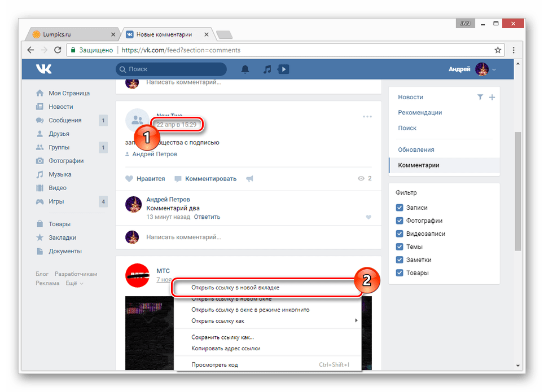Click the video play icon in header
Viewport: 544px width, 392px height.
283,69
